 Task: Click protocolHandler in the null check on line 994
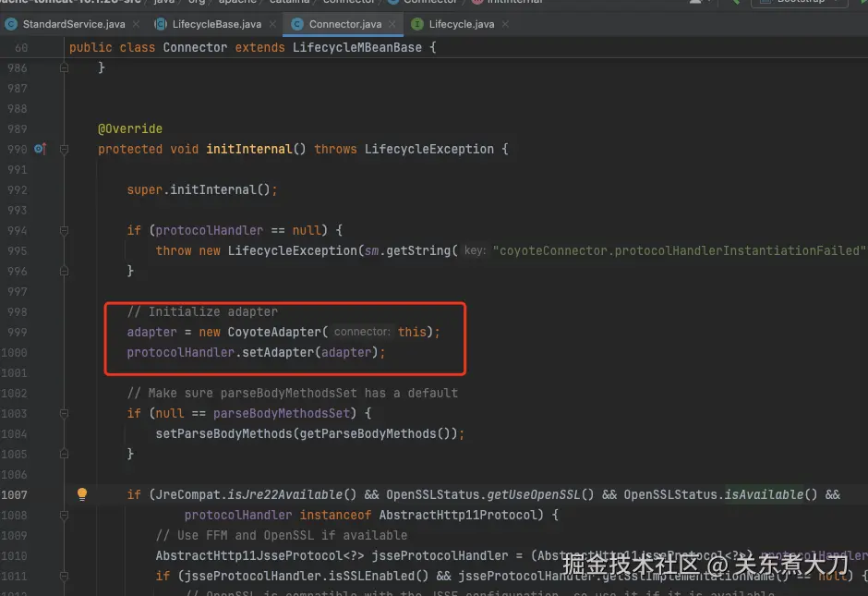tap(210, 230)
